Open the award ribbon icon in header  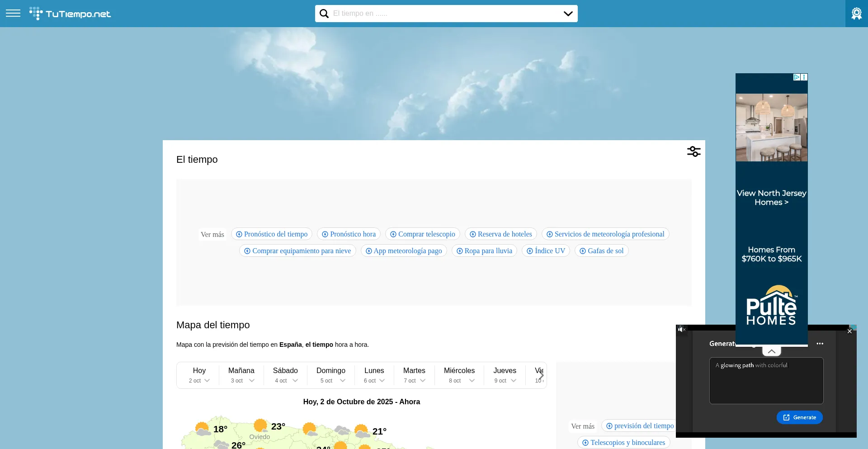pos(856,14)
